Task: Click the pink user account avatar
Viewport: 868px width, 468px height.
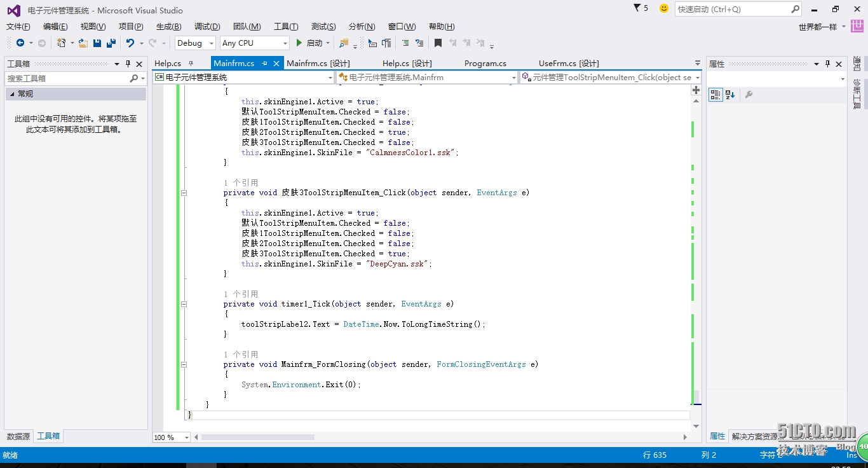Action: pos(857,26)
